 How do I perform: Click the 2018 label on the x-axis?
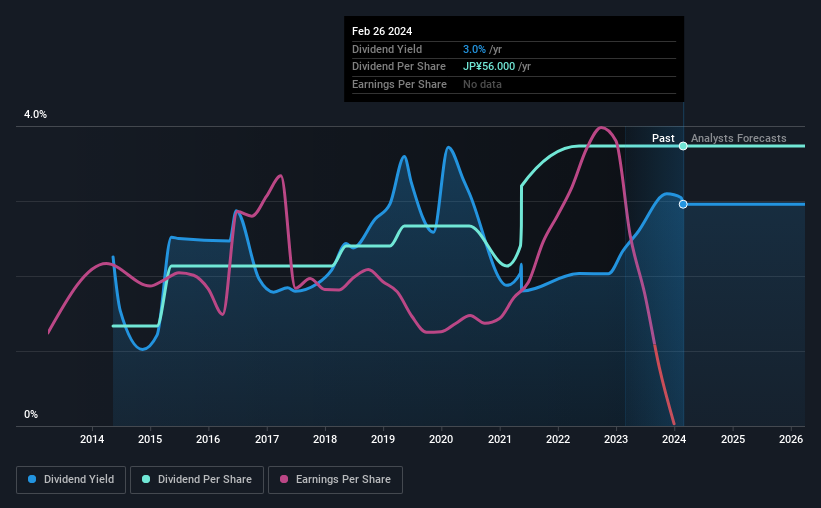[325, 439]
